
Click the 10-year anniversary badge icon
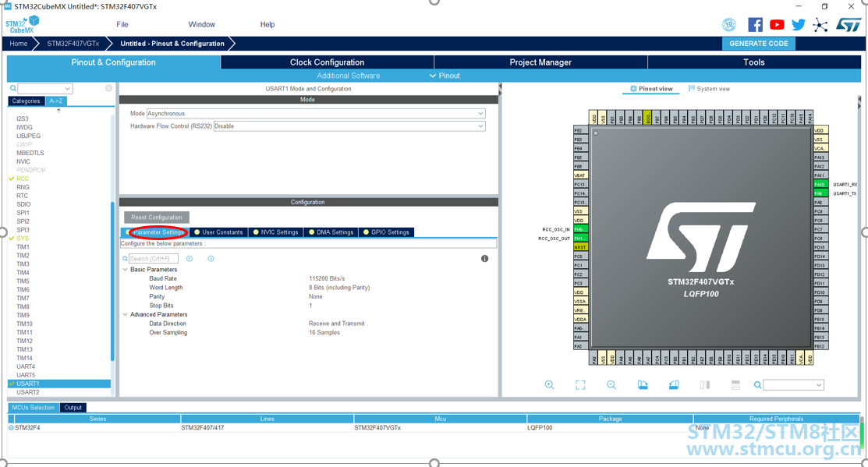[x=729, y=25]
